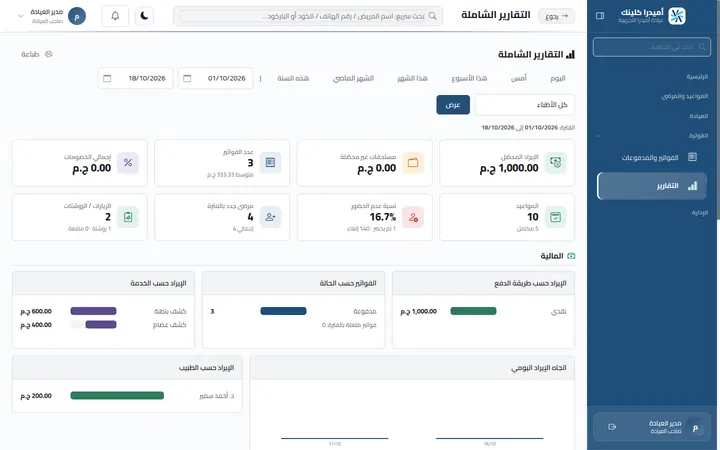The image size is (720, 450).
Task: Click the purple كشف باطنة revenue bar
Action: click(93, 311)
